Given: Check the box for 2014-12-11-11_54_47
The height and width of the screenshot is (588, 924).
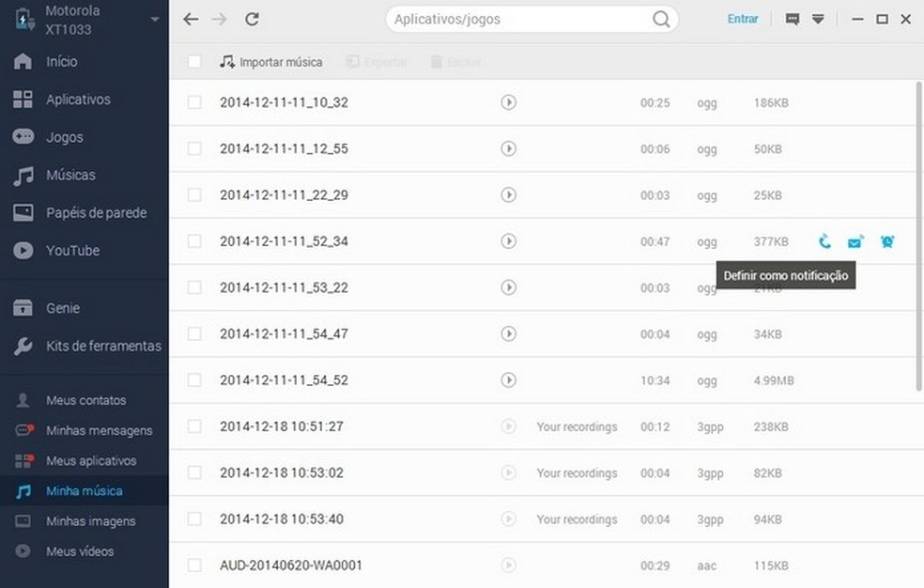Looking at the screenshot, I should pyautogui.click(x=194, y=334).
